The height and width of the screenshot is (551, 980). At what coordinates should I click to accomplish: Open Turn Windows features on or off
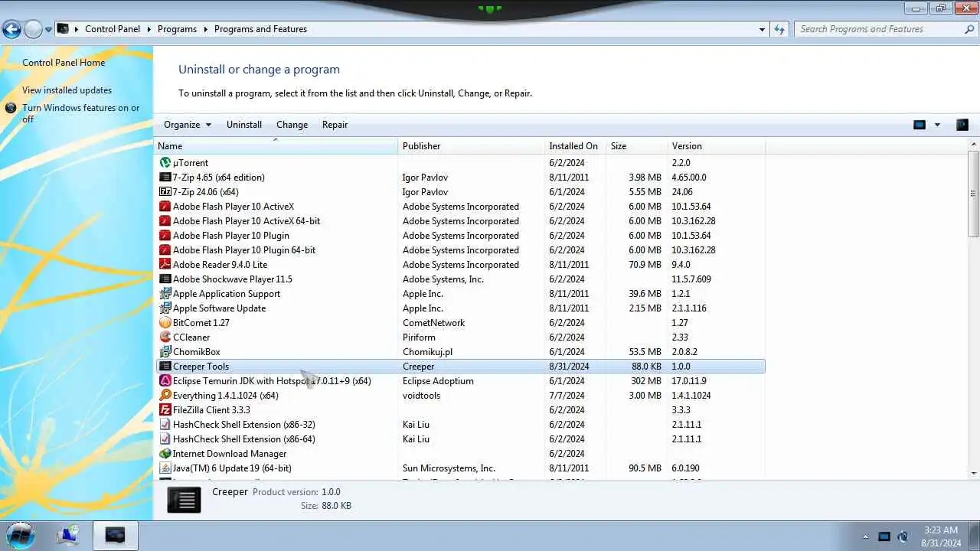(81, 113)
